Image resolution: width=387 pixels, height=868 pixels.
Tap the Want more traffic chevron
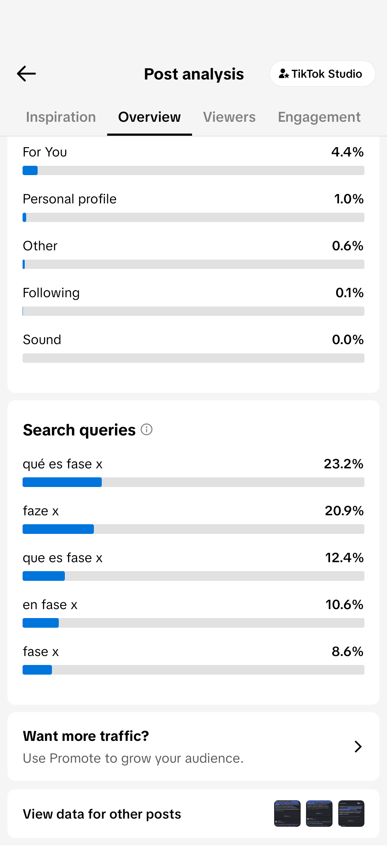coord(358,747)
